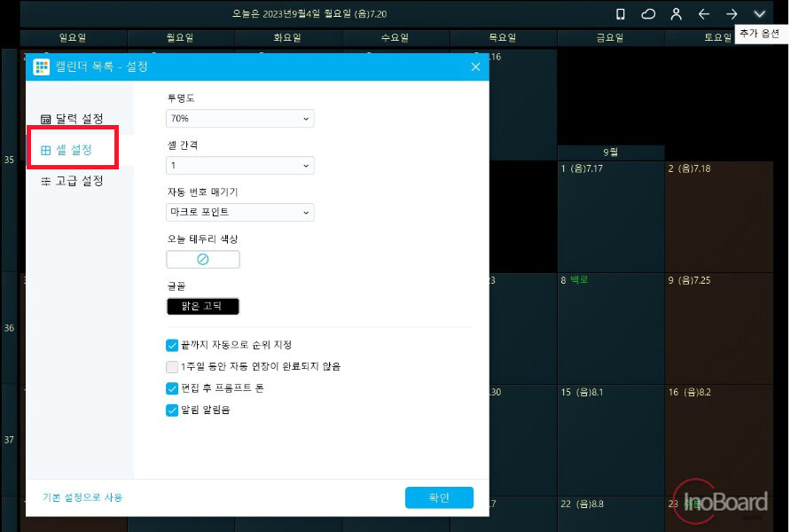
Task: Click week number 35
Action: (x=9, y=160)
